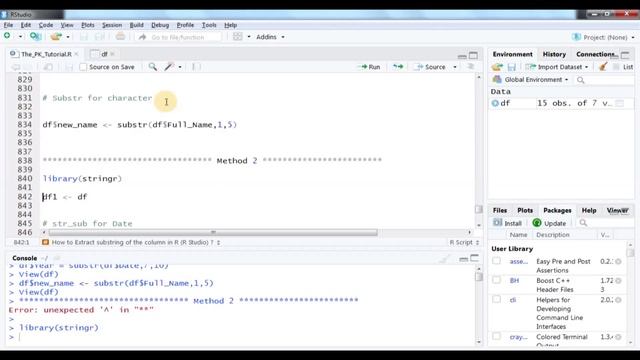Click the Update packages button

click(549, 223)
